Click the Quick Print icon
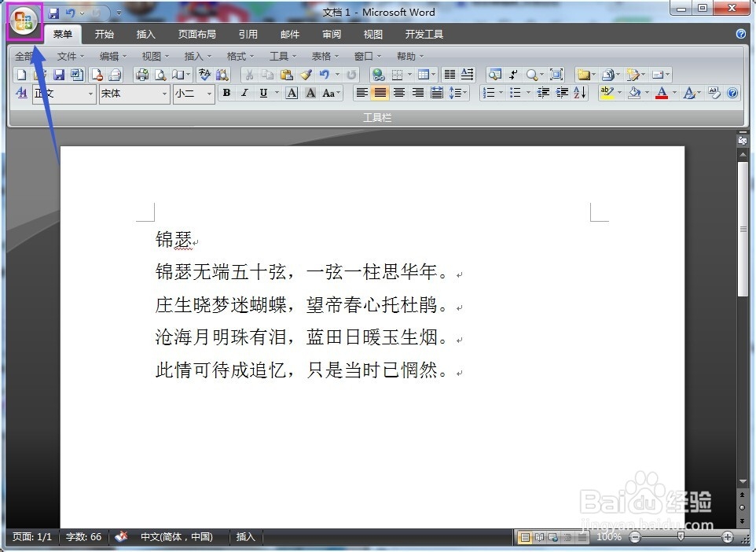Viewport: 756px width, 552px height. [142, 75]
